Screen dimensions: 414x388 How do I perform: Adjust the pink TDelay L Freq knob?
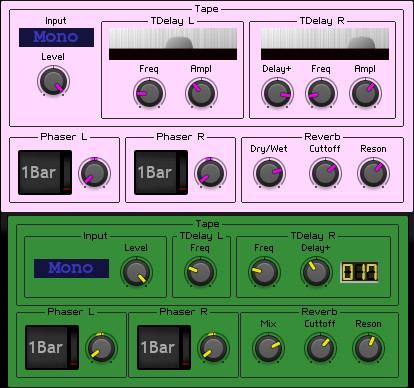pyautogui.click(x=149, y=93)
